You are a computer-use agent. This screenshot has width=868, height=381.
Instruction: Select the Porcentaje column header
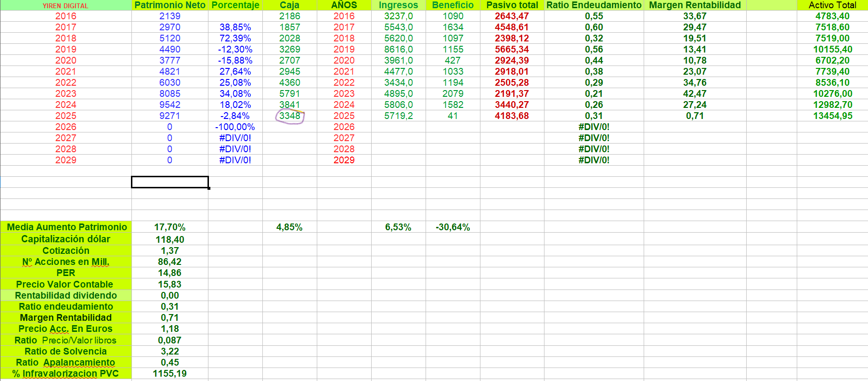point(235,5)
